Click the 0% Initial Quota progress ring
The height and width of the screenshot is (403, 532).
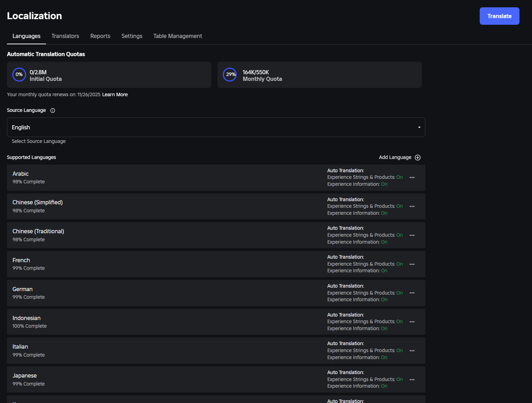point(19,75)
